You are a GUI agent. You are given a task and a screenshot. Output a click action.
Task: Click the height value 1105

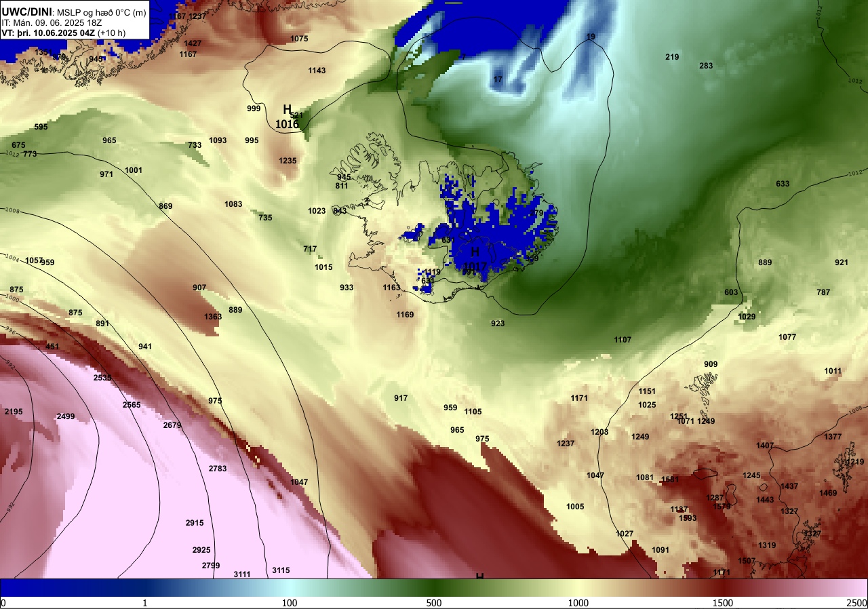click(473, 412)
